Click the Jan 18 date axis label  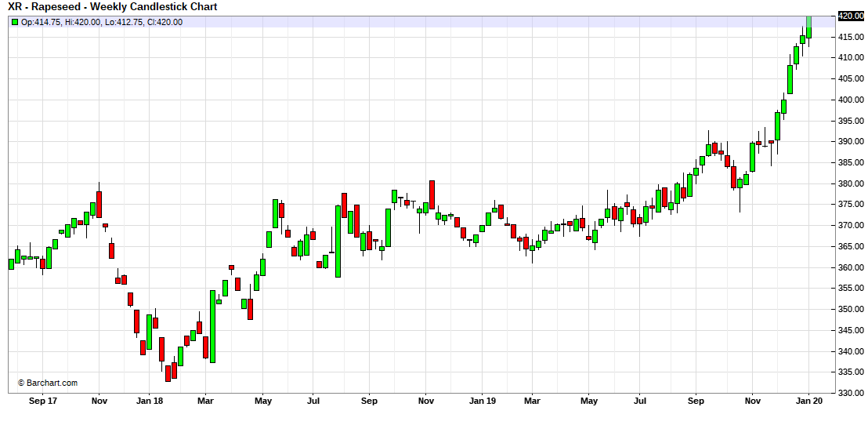tap(148, 401)
